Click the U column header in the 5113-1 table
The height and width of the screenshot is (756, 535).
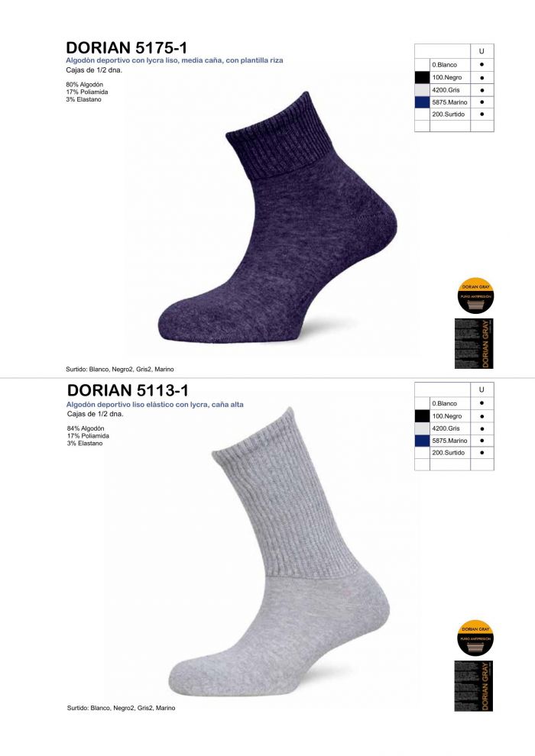point(482,389)
